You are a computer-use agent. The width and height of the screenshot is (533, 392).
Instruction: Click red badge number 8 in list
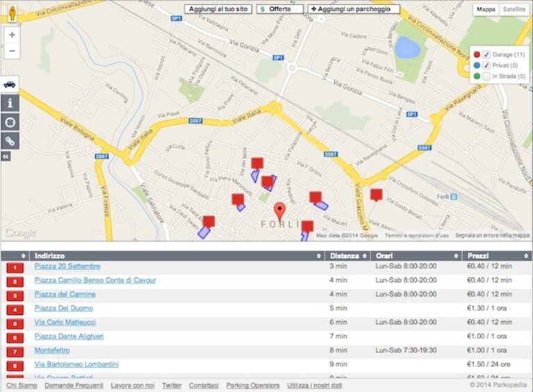pyautogui.click(x=15, y=366)
